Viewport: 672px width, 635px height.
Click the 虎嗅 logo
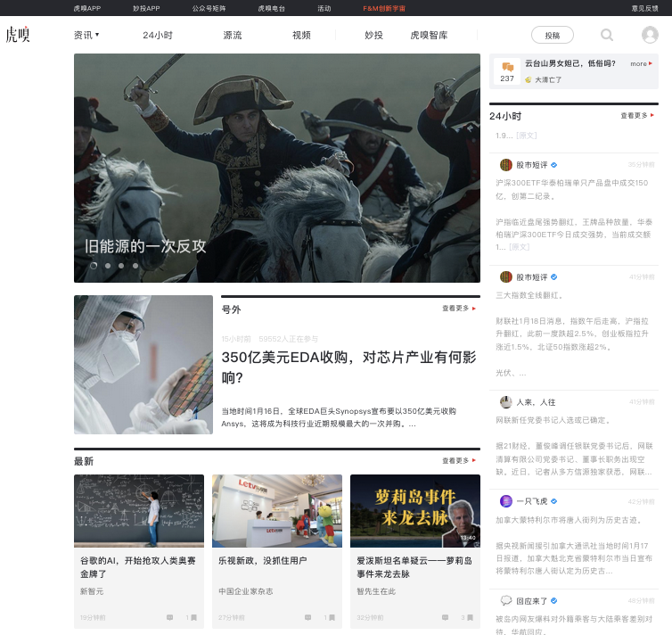[18, 34]
